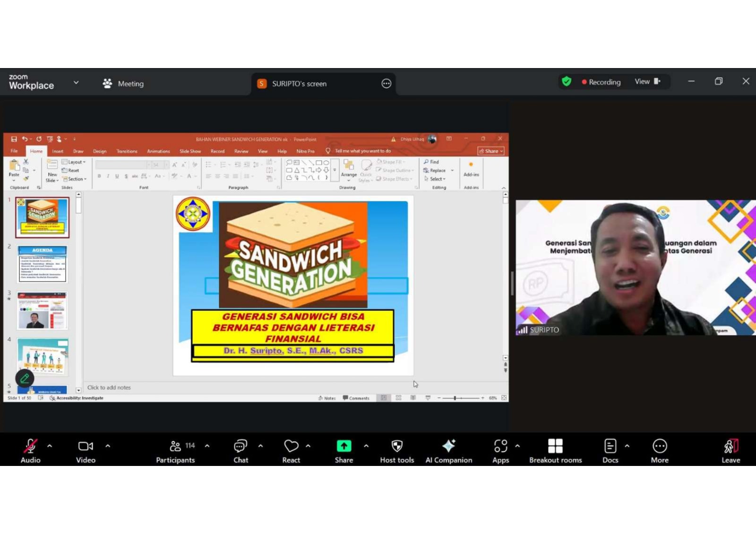This screenshot has height=534, width=756.
Task: Switch to the Meeting tab
Action: pos(123,84)
